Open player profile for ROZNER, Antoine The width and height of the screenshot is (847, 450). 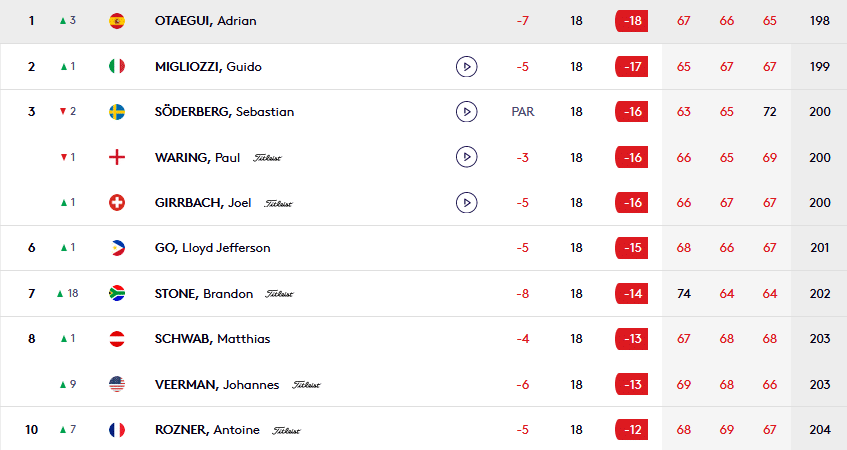207,430
